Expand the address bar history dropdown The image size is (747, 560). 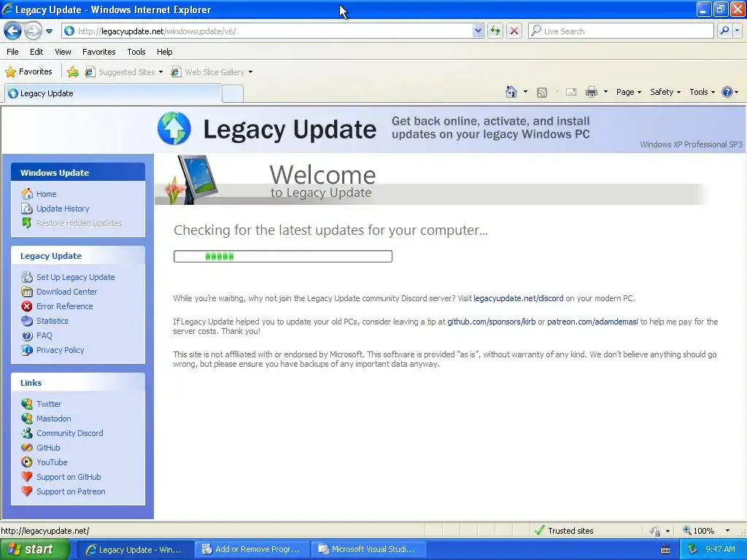point(478,31)
